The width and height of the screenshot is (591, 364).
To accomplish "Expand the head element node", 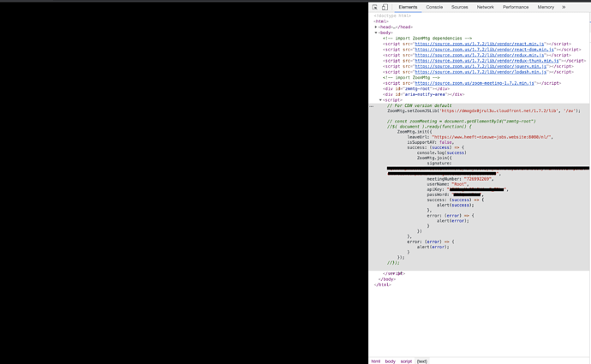I will coord(376,27).
